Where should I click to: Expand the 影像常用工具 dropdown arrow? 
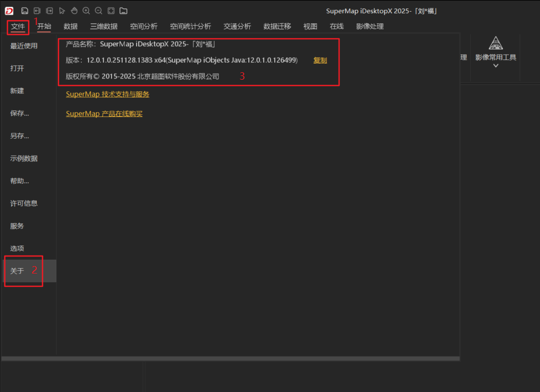pos(495,66)
